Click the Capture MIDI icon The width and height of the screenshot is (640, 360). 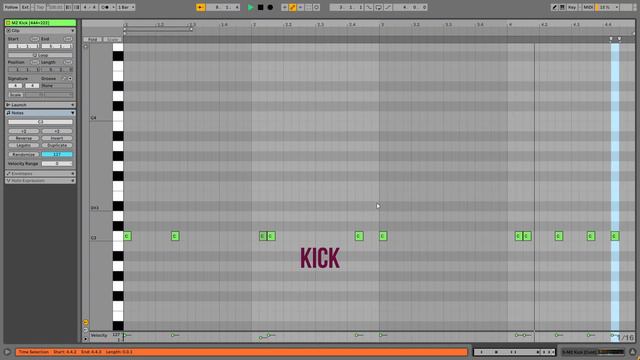[x=309, y=7]
